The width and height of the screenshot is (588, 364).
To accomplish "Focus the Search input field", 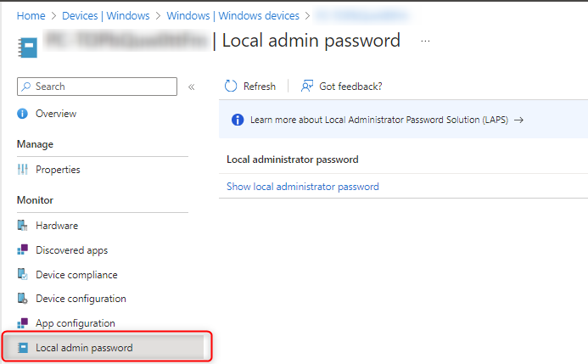I will pos(97,87).
